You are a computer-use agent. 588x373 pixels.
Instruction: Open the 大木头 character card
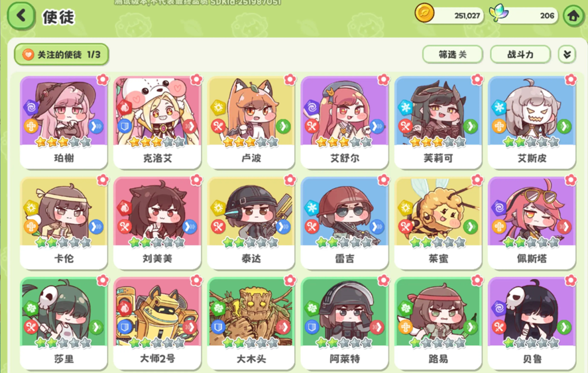click(251, 323)
